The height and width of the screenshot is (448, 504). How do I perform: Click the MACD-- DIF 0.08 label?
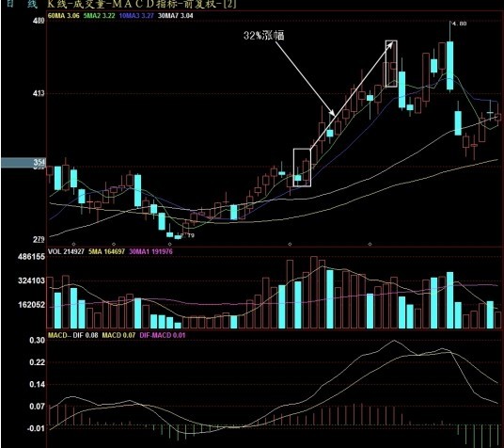(x=73, y=335)
